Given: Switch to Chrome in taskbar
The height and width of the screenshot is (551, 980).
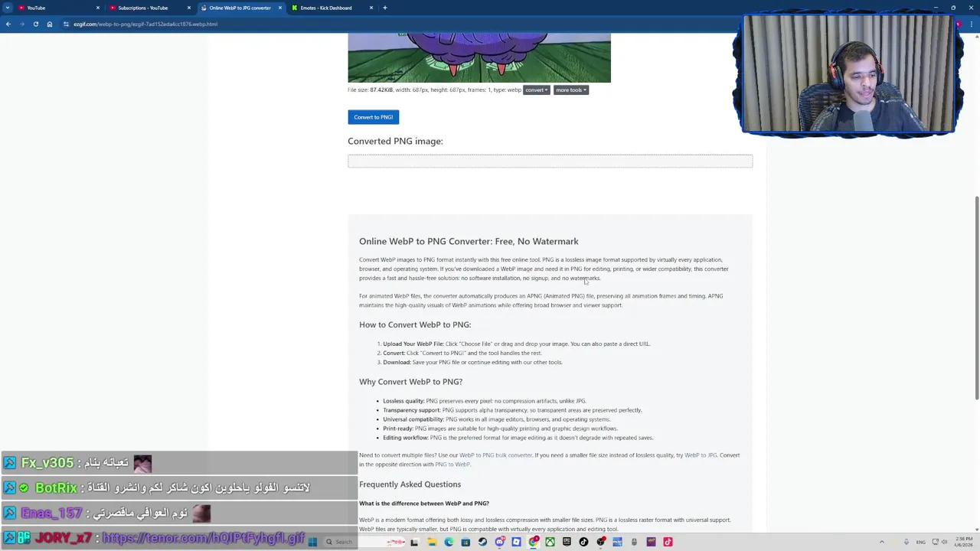Looking at the screenshot, I should (534, 542).
